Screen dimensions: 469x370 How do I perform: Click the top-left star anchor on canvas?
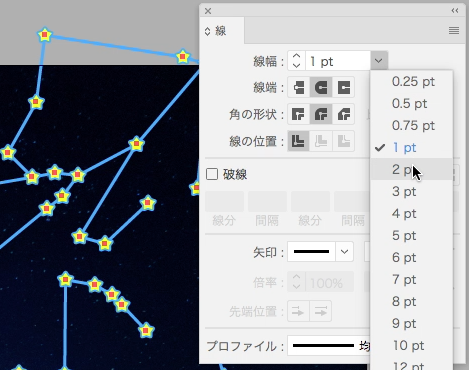pos(45,35)
